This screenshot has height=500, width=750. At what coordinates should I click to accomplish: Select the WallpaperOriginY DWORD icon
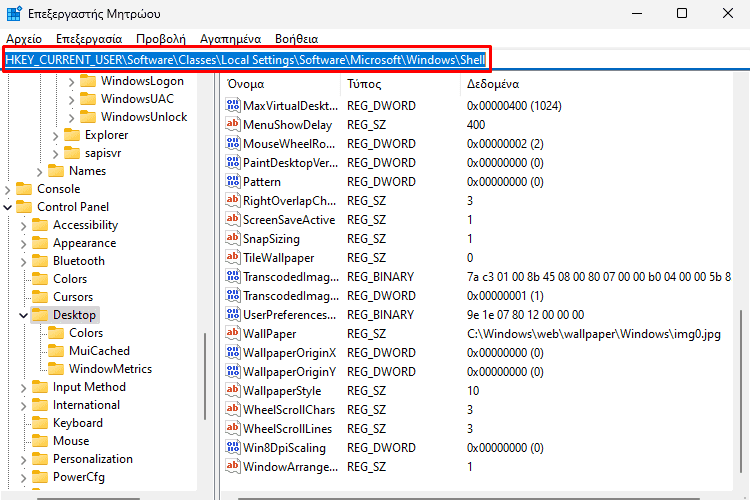tap(233, 371)
